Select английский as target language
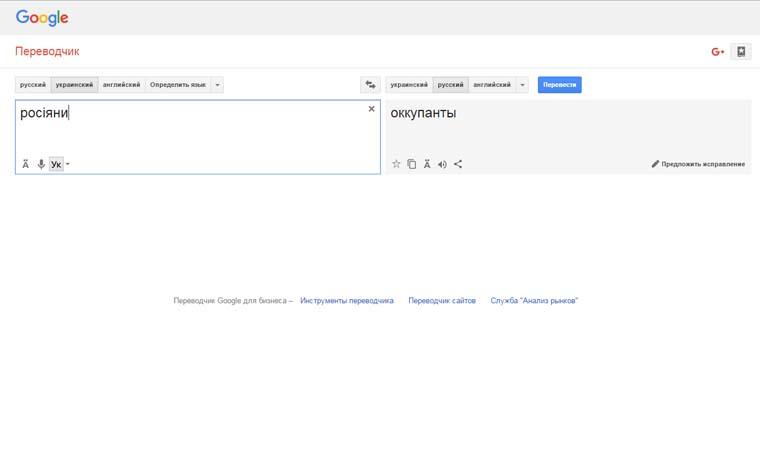The width and height of the screenshot is (760, 450). tap(492, 85)
